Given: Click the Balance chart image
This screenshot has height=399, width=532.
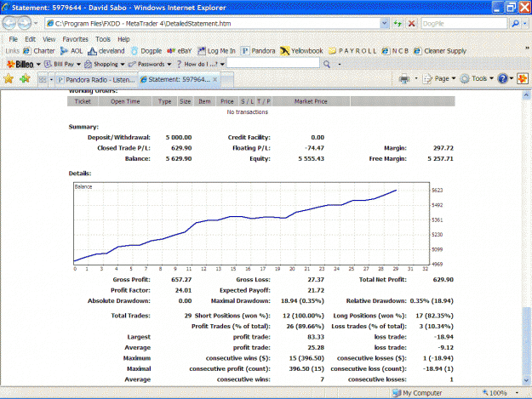Looking at the screenshot, I should coord(259,227).
